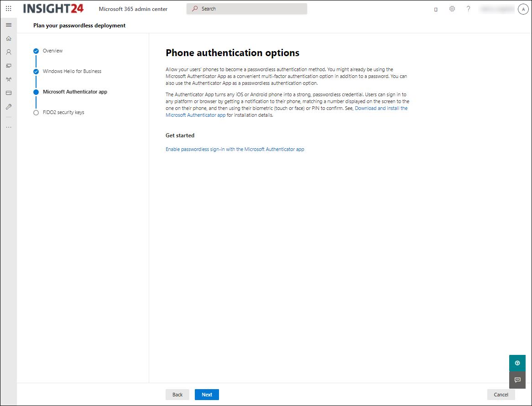Viewport: 532px width, 406px height.
Task: Open Devices icon in sidebar
Action: point(8,66)
